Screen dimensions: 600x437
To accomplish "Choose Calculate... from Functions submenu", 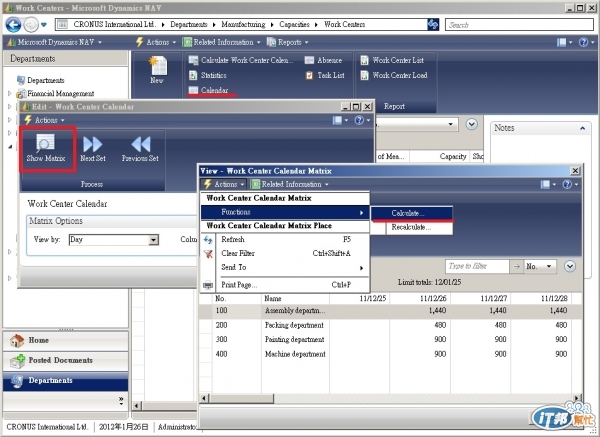I will point(412,213).
